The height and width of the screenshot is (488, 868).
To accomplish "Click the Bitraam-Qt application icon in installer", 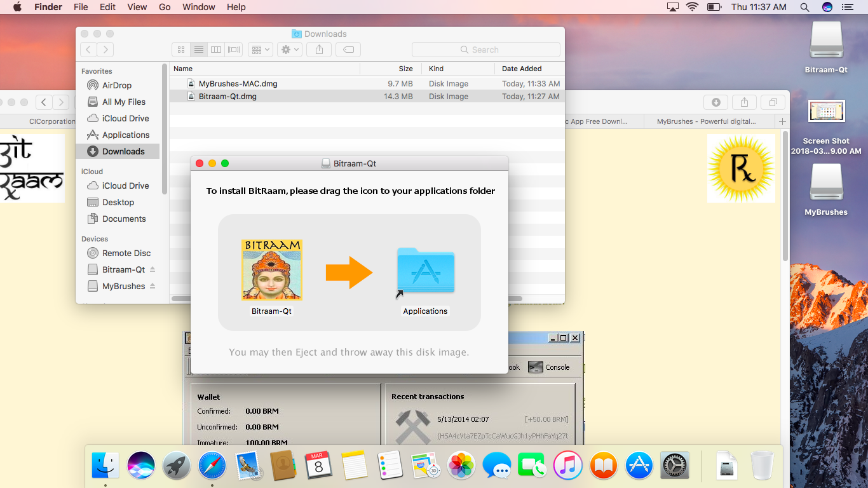I will point(271,270).
